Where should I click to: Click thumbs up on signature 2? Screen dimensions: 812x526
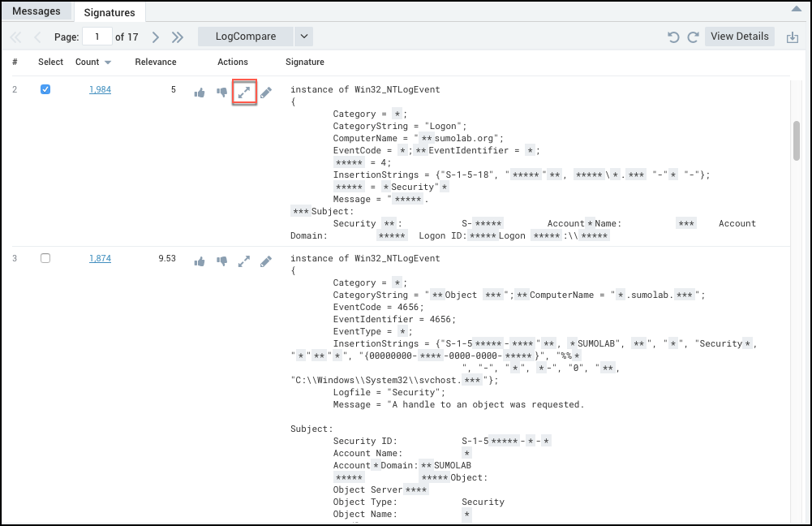200,93
